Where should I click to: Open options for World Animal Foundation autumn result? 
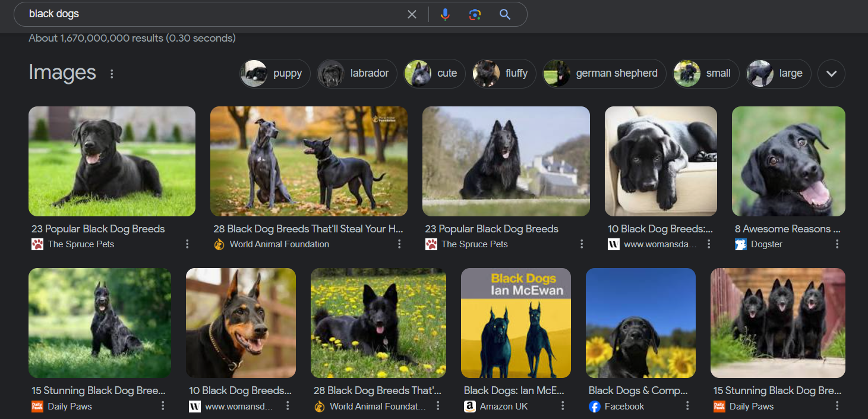[x=399, y=244]
